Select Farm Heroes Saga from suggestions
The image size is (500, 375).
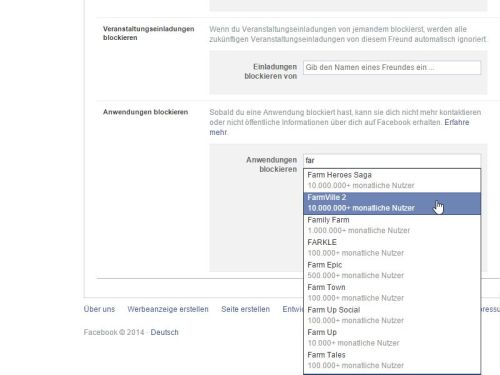(x=392, y=180)
